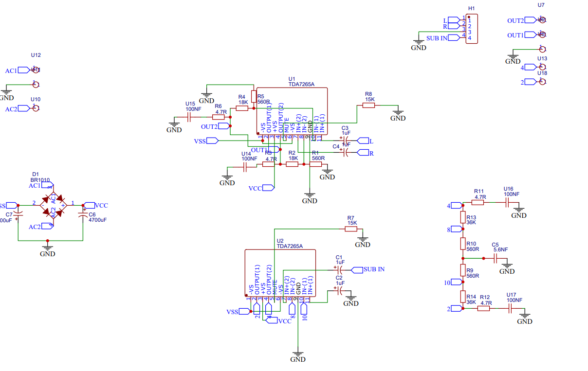This screenshot has height=371, width=588.
Task: Select the GND symbol below D1
Action: [x=47, y=248]
